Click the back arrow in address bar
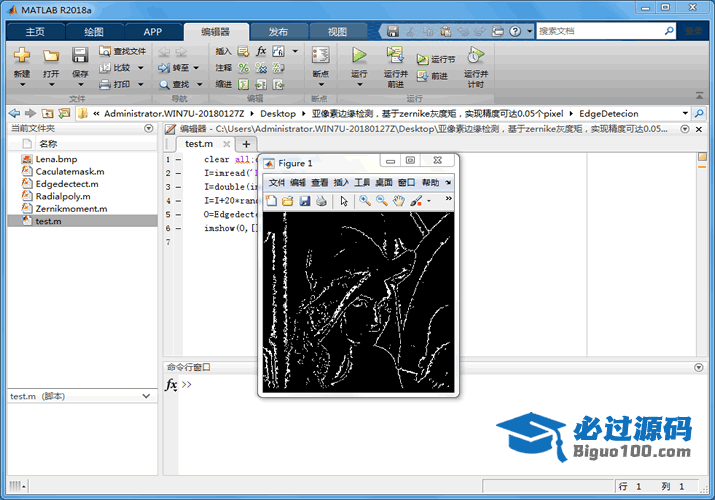This screenshot has height=500, width=715. click(x=14, y=113)
